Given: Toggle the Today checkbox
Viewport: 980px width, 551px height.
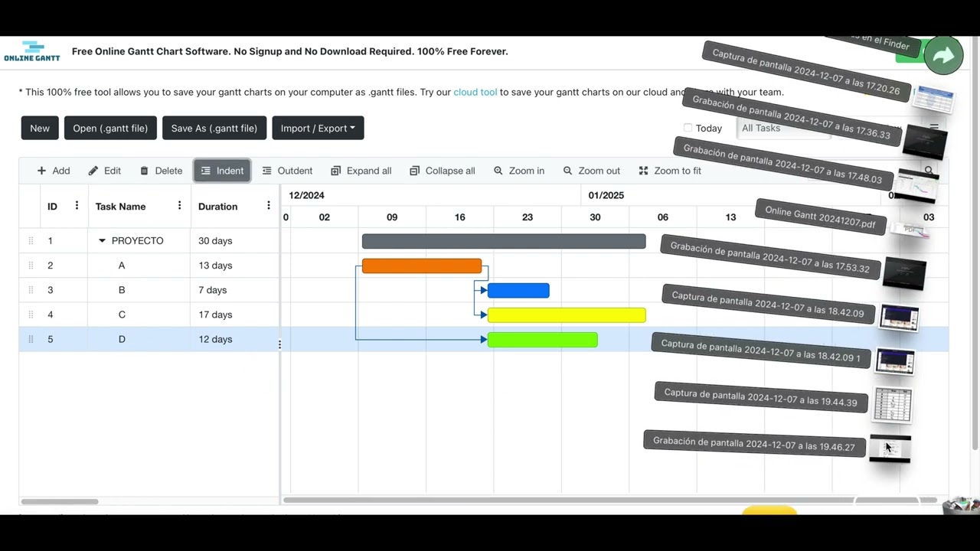Looking at the screenshot, I should point(688,128).
